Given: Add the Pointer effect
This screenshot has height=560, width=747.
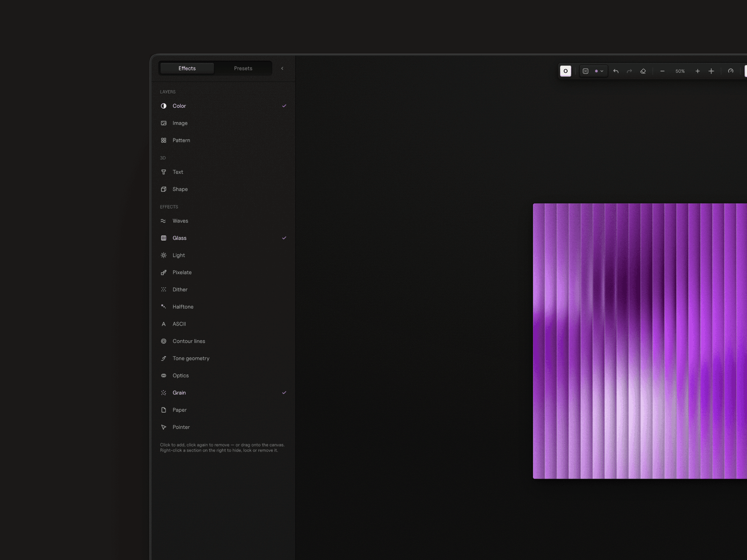Looking at the screenshot, I should 223,427.
